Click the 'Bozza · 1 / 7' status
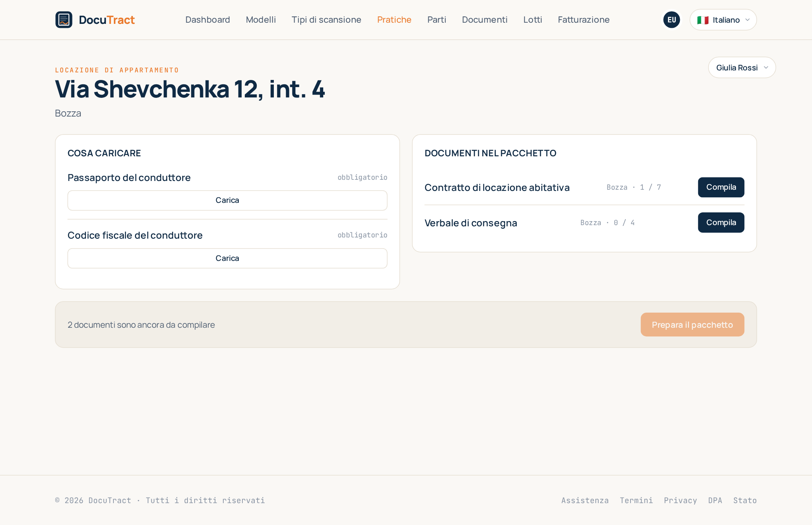812x525 pixels. [x=634, y=187]
